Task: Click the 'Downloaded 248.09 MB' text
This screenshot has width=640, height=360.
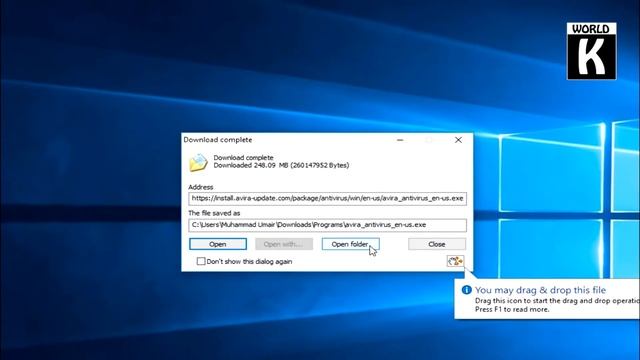Action: [x=281, y=165]
